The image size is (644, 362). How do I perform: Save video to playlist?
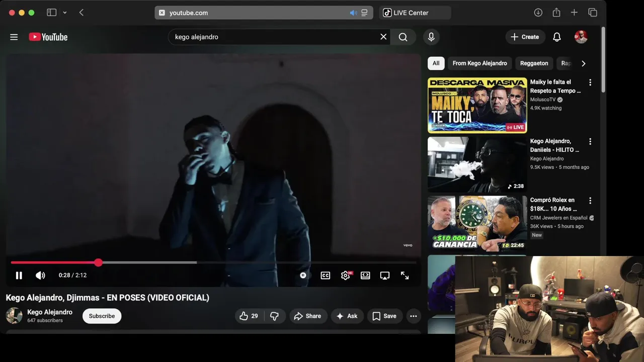click(384, 316)
